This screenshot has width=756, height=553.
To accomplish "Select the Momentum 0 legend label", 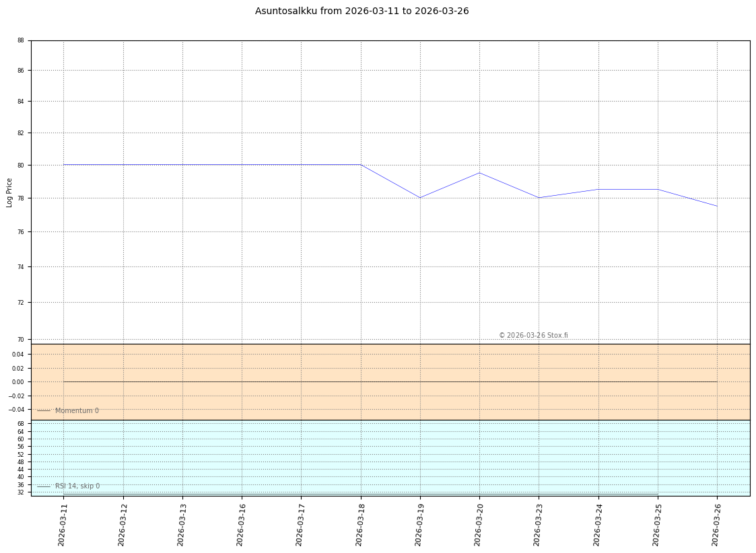I will point(77,411).
